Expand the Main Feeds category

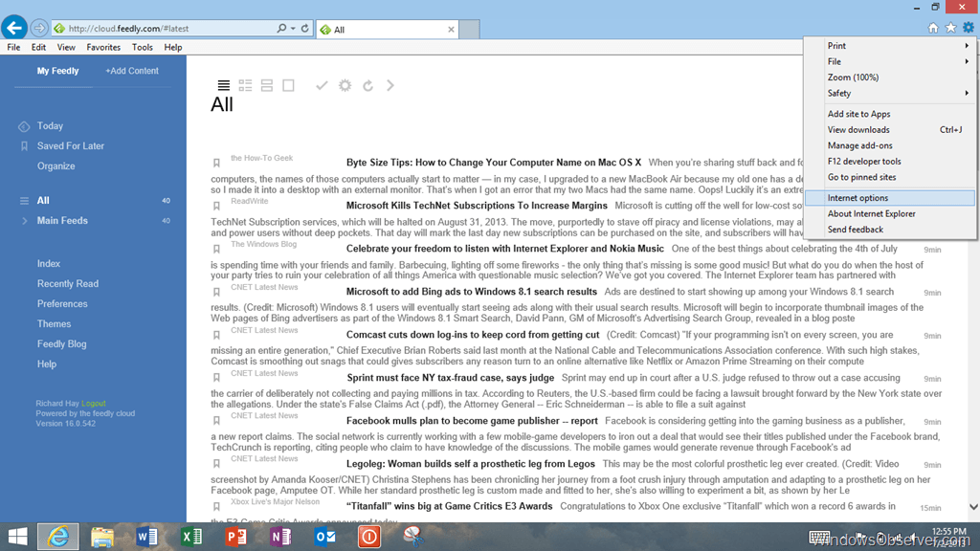25,221
